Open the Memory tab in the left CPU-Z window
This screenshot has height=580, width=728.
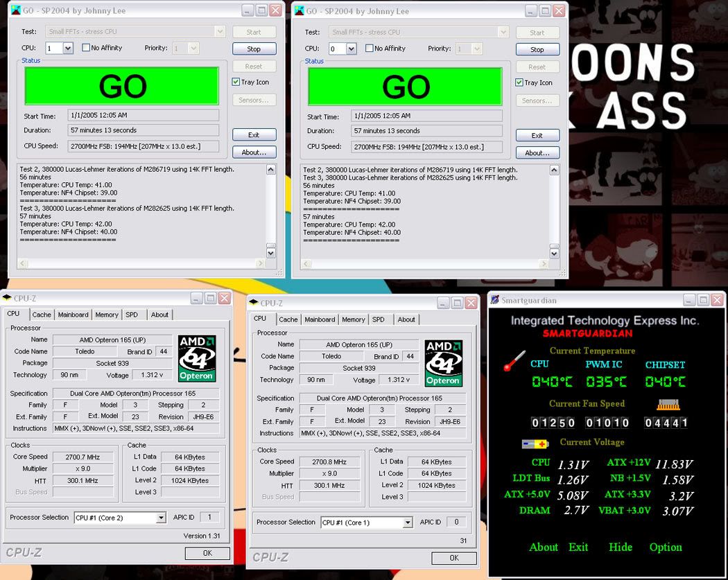(x=107, y=314)
